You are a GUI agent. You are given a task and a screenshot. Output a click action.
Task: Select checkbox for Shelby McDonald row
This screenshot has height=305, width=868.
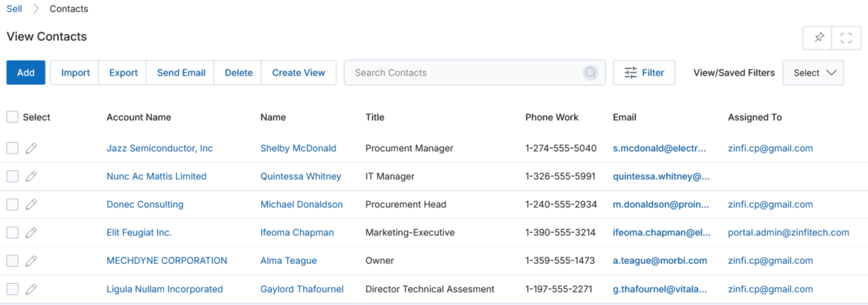pos(13,148)
